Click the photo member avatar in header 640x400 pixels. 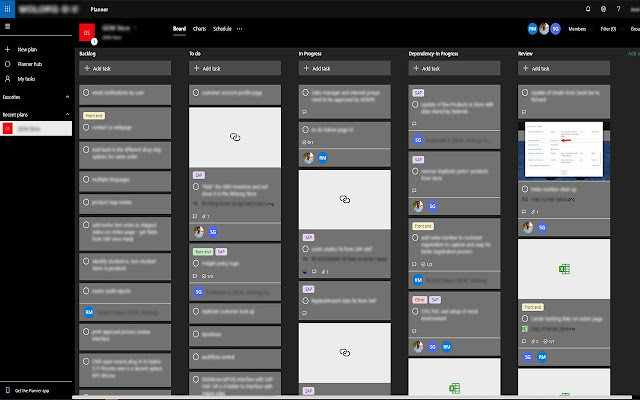click(x=544, y=29)
